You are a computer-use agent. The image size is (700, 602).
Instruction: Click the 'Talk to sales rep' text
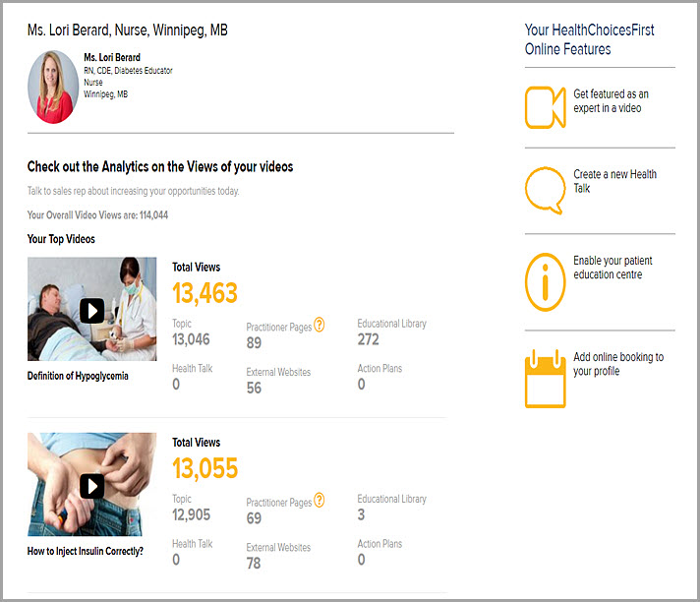click(x=133, y=191)
